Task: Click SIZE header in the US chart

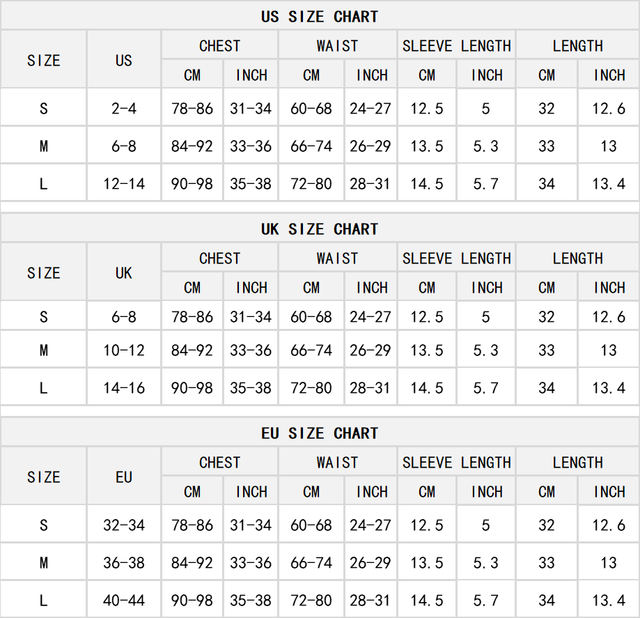Action: coord(44,60)
